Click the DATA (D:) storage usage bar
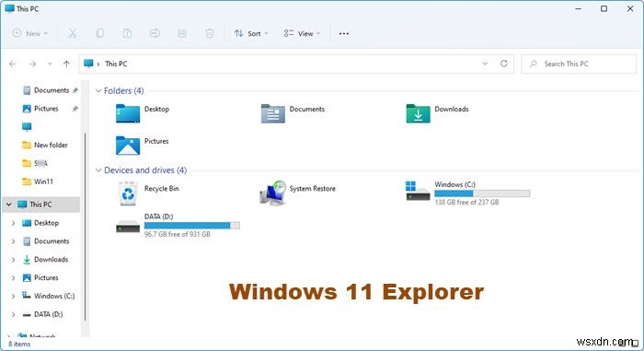The width and height of the screenshot is (644, 351). (191, 226)
